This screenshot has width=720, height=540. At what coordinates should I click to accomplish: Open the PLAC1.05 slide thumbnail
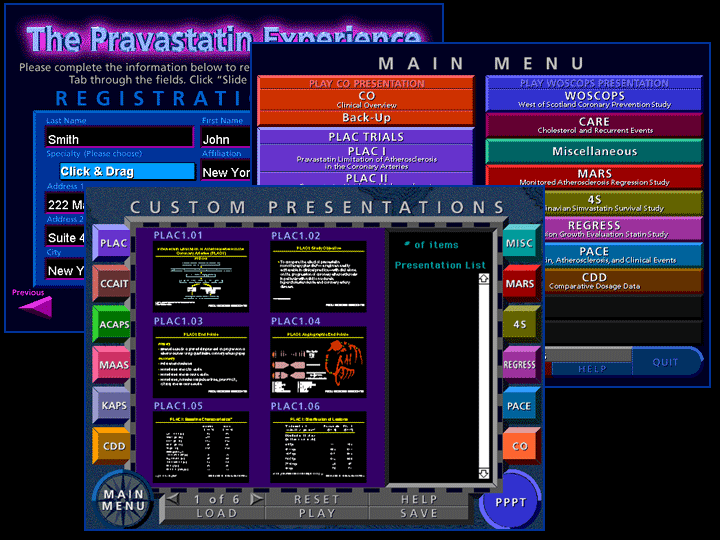[201, 447]
